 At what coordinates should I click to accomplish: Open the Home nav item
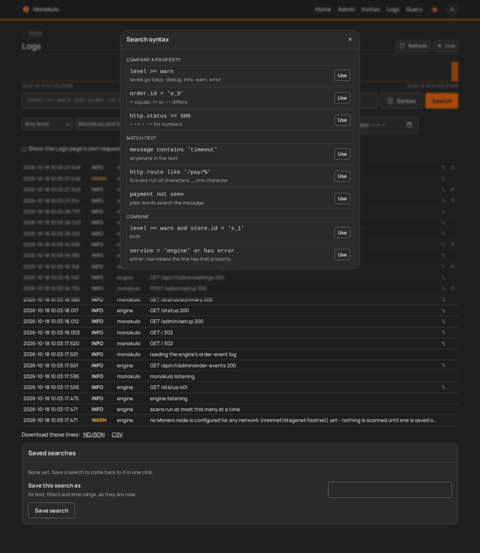coord(323,10)
